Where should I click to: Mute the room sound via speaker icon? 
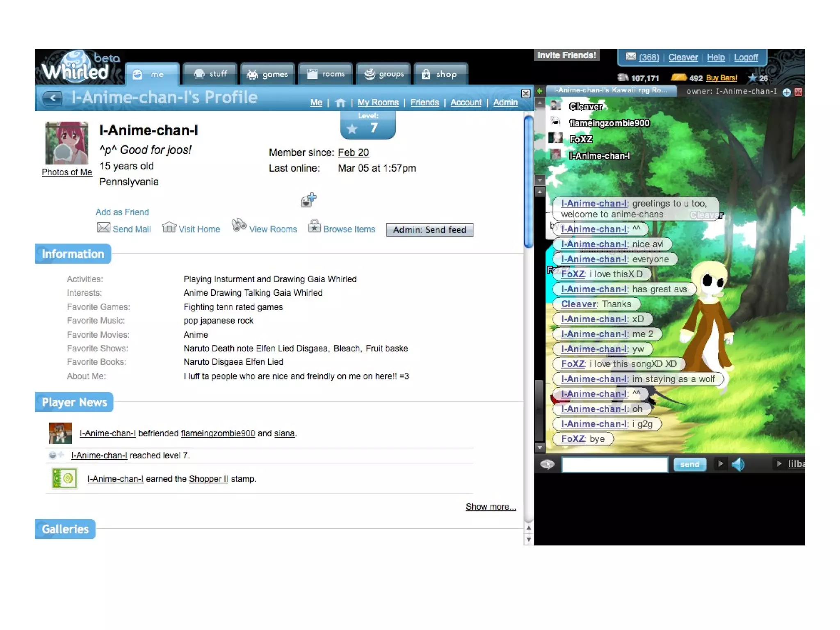click(738, 464)
